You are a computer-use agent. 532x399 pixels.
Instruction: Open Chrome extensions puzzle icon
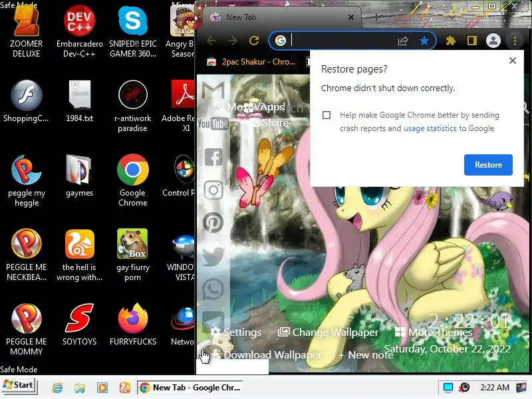[x=451, y=41]
